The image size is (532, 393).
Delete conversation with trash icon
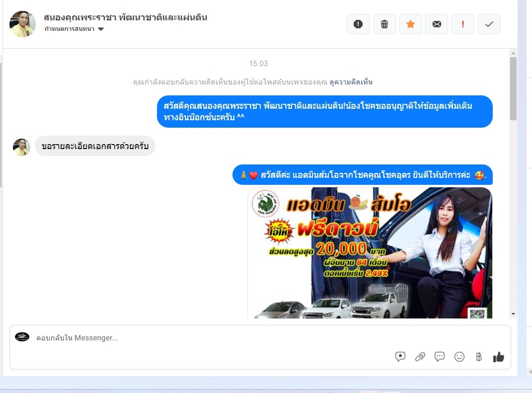pyautogui.click(x=384, y=24)
